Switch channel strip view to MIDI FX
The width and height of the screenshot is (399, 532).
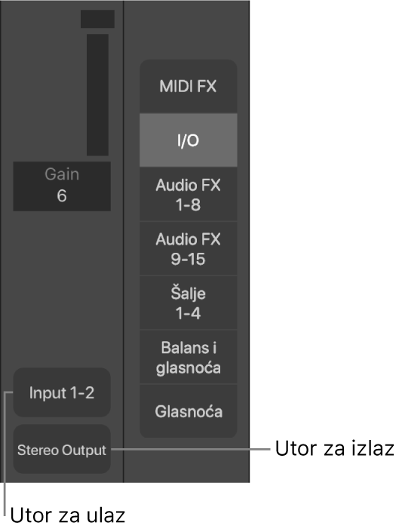pos(188,86)
